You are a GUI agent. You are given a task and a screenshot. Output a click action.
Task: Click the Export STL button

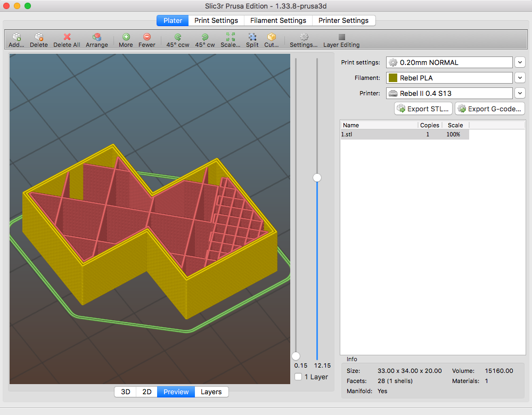tap(423, 109)
